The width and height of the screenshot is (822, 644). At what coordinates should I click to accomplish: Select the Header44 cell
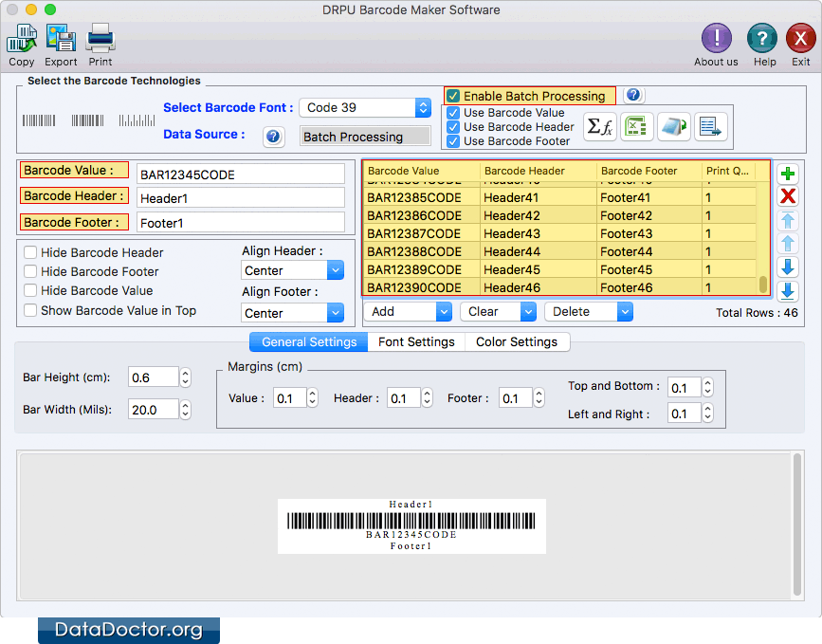tap(539, 251)
